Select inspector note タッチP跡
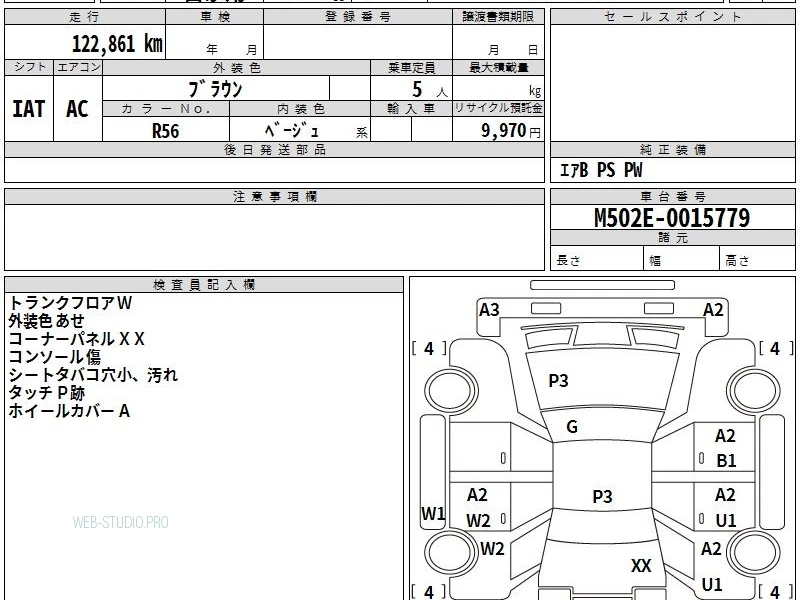 46,393
